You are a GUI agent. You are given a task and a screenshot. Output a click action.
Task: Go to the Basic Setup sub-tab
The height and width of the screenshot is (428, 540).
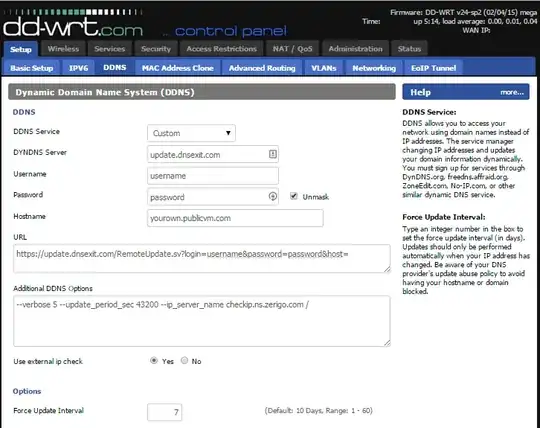[31, 68]
